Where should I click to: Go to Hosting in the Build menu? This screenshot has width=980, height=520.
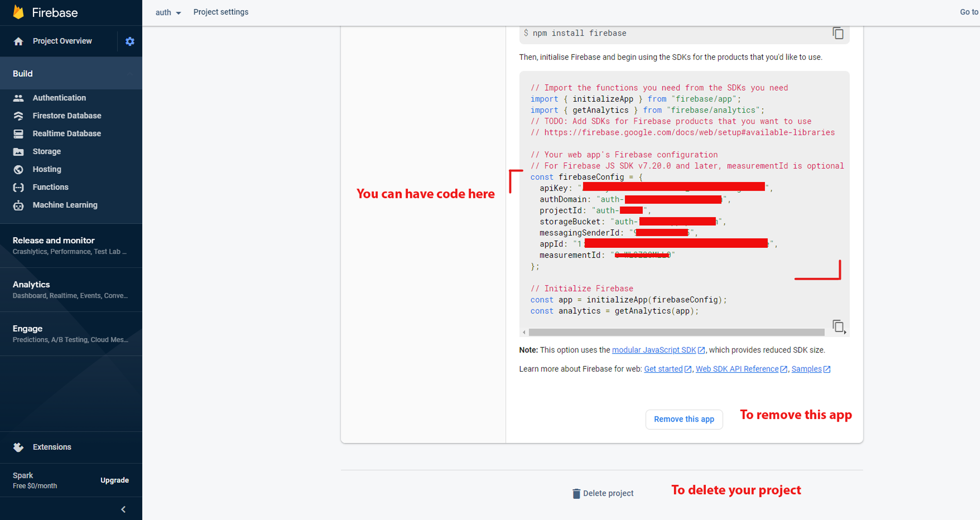pos(46,170)
